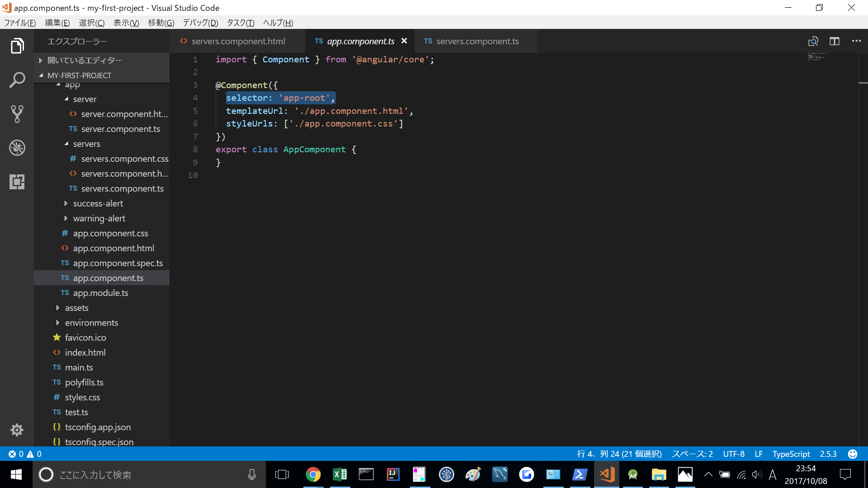
Task: Click the feedback smiley in status bar
Action: (x=853, y=454)
